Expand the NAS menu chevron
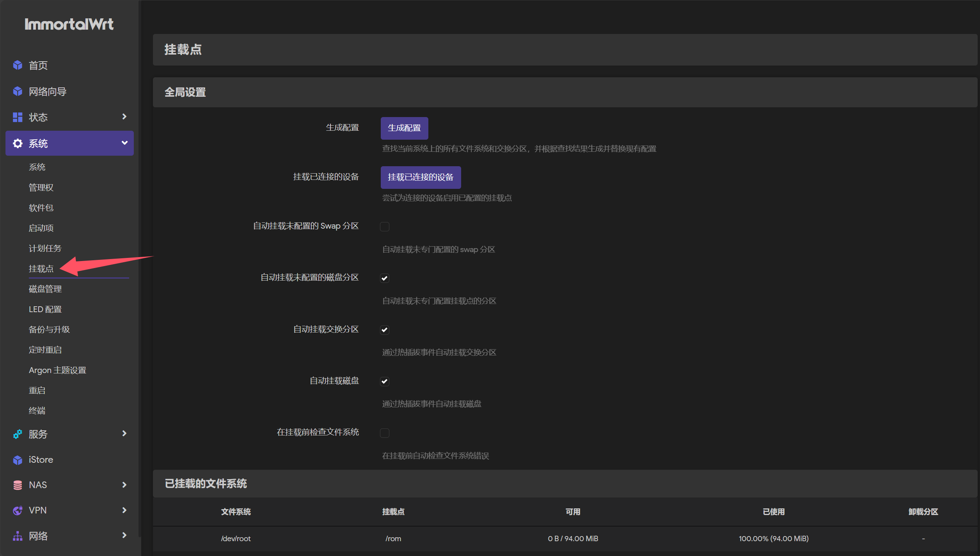 124,485
